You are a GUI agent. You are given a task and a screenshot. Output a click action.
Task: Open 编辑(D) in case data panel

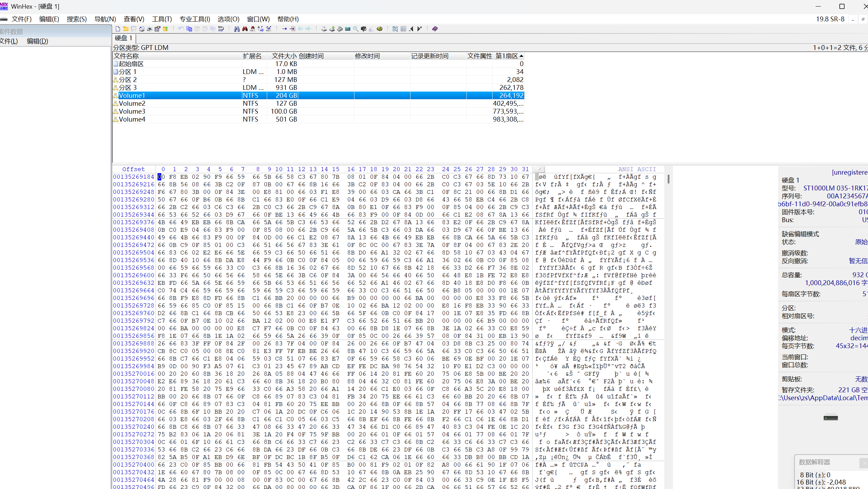(x=37, y=41)
